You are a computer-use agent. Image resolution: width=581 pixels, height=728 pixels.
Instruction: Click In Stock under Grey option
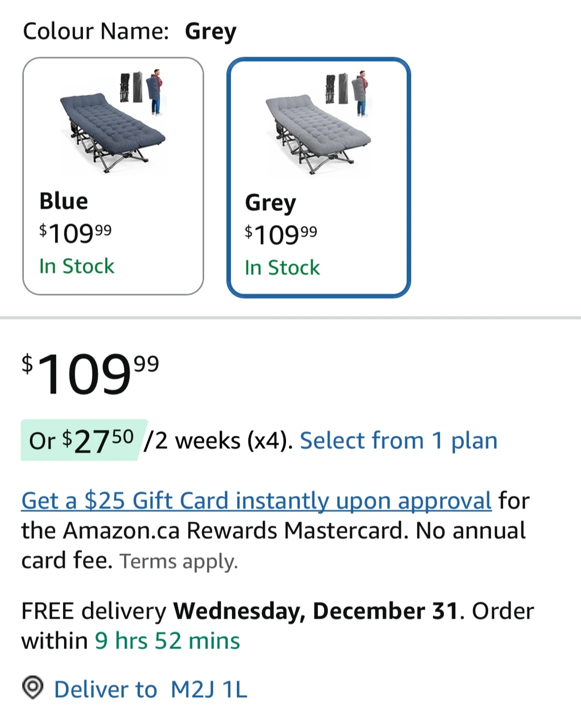click(x=282, y=268)
